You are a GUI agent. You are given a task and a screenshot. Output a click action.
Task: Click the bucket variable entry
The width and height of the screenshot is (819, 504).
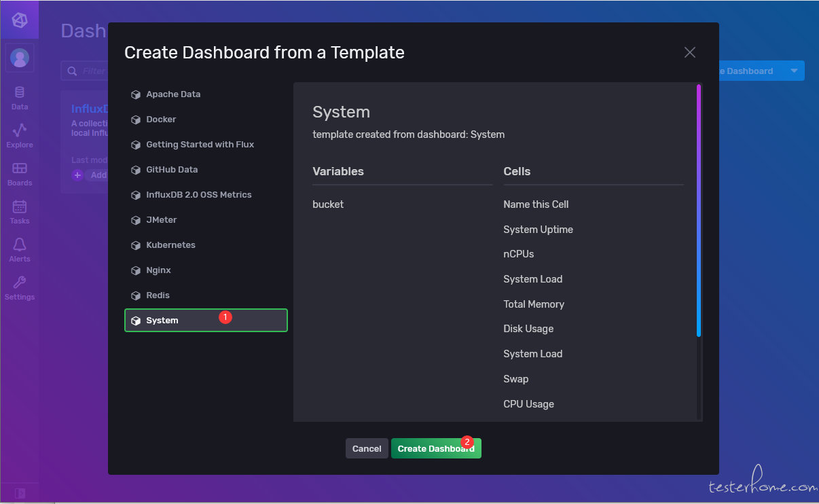point(328,204)
